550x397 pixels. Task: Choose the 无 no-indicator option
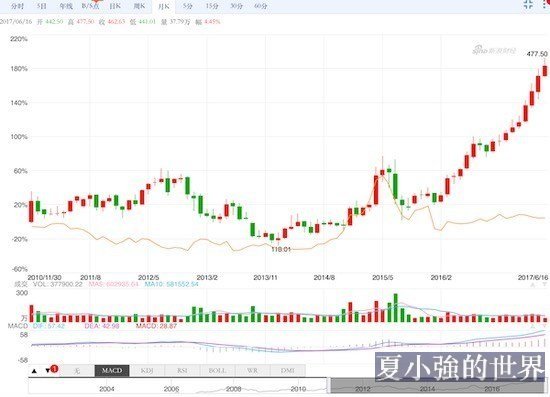click(77, 371)
